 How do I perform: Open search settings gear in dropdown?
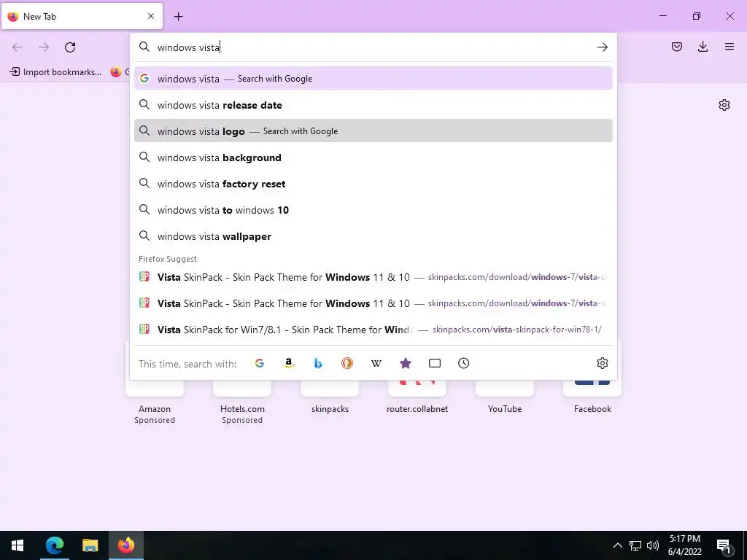[602, 363]
